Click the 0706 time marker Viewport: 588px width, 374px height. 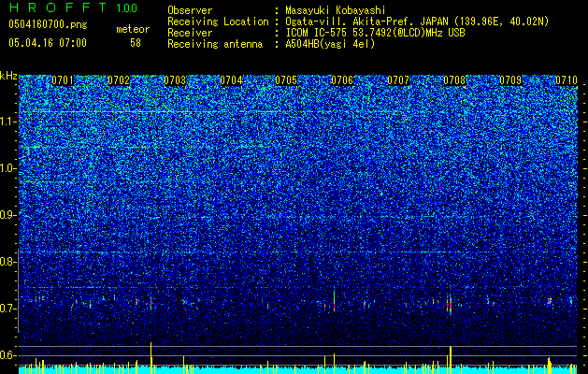coord(342,80)
